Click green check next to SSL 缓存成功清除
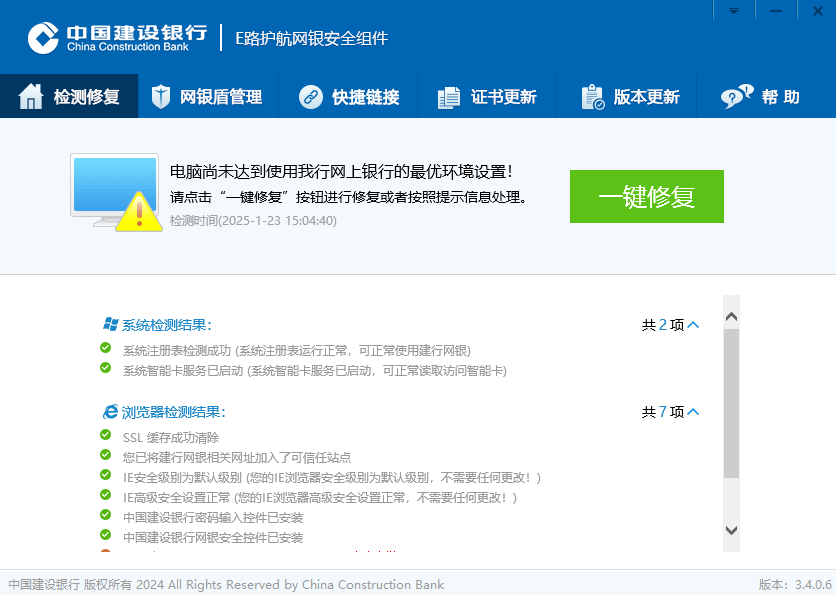The height and width of the screenshot is (595, 836). [106, 435]
